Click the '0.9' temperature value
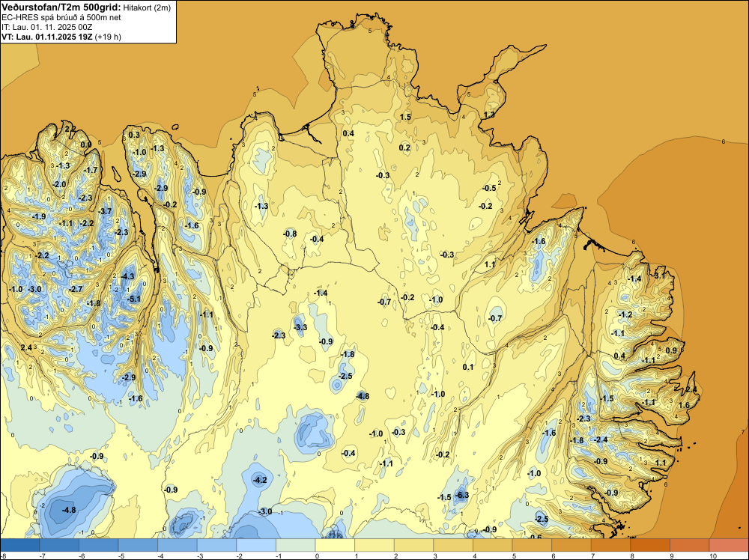 click(x=671, y=350)
